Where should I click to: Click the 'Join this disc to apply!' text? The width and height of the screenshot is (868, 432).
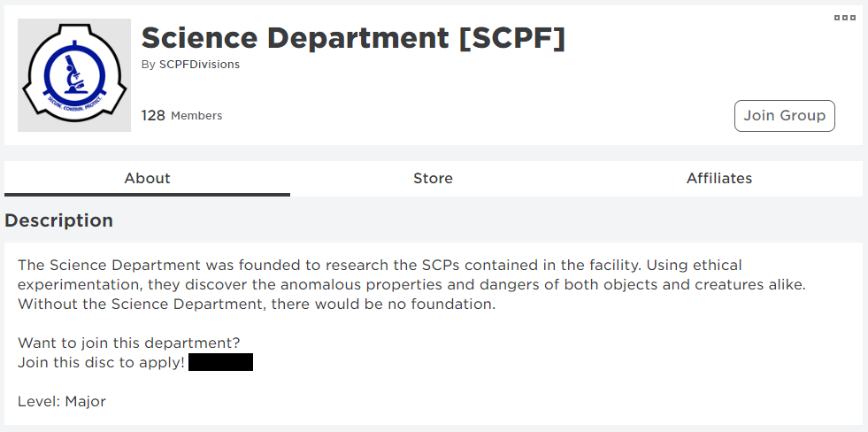pos(101,362)
